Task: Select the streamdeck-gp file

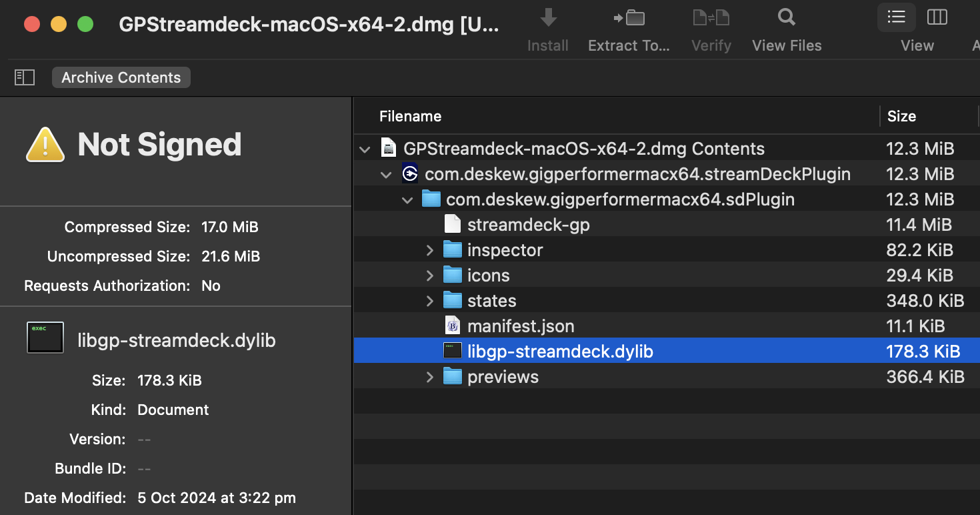Action: [x=528, y=225]
